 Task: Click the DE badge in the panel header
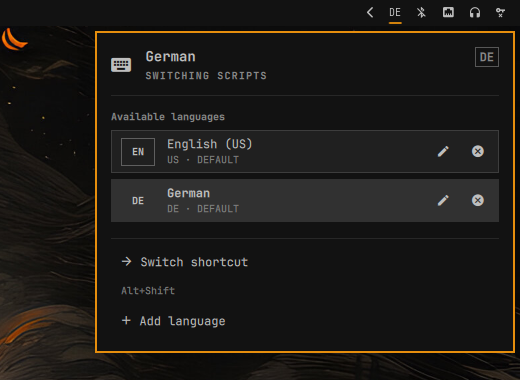point(487,57)
